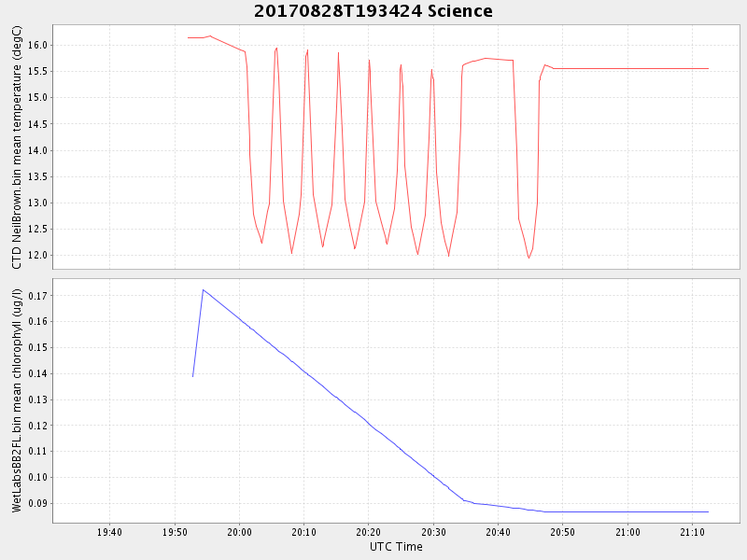The image size is (747, 560).
Task: Select the 19:50 time tick label
Action: [175, 532]
